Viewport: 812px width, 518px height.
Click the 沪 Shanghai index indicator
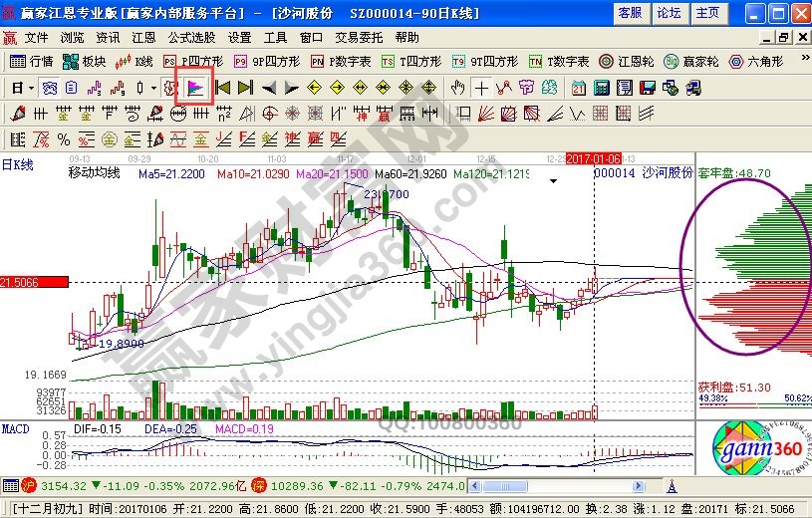coord(29,486)
